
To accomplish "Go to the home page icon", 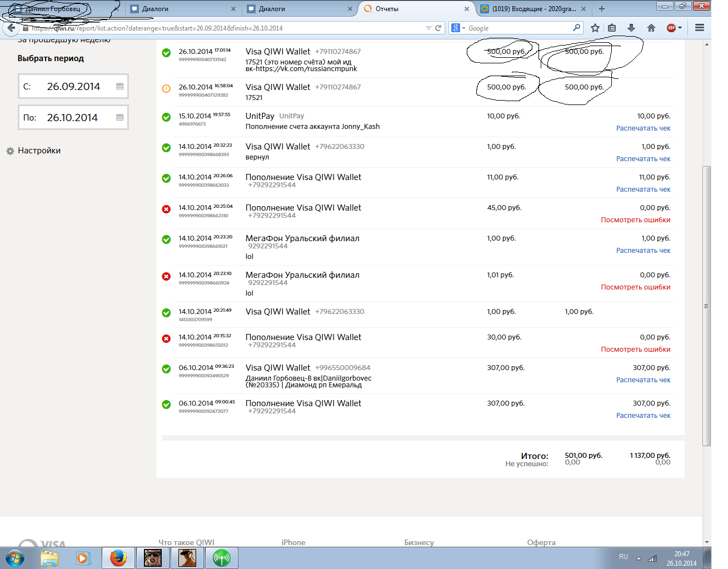I will [x=651, y=28].
